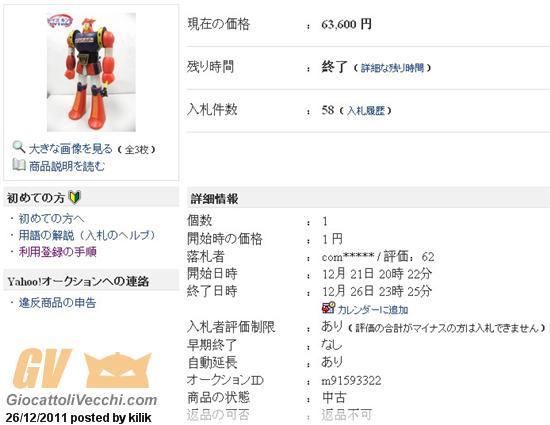The image size is (550, 425).
Task: Click the green beginner mark icon
Action: coord(74,197)
